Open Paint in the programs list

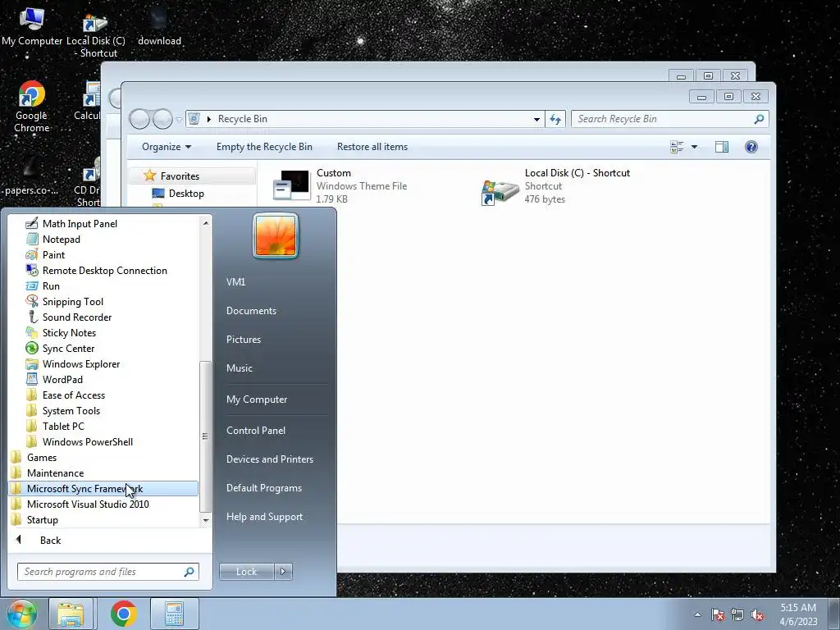click(53, 254)
